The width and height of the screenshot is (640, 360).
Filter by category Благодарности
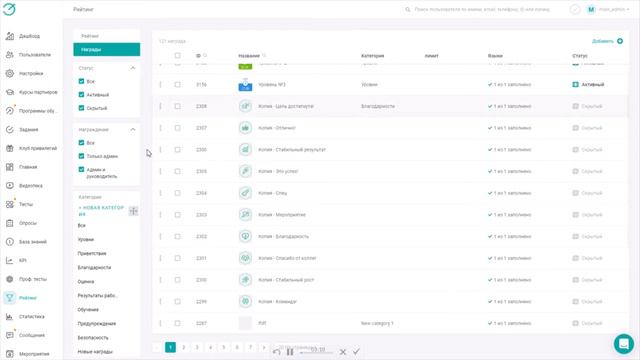[94, 267]
